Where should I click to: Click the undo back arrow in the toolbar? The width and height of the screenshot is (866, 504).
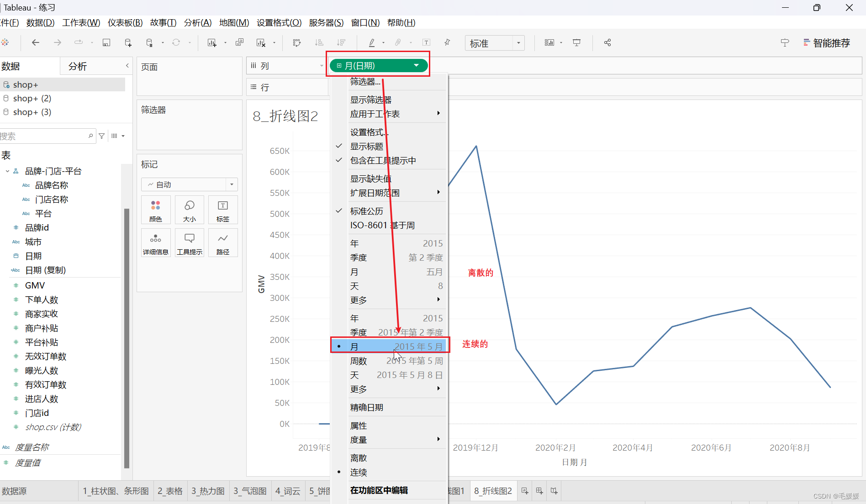tap(35, 42)
